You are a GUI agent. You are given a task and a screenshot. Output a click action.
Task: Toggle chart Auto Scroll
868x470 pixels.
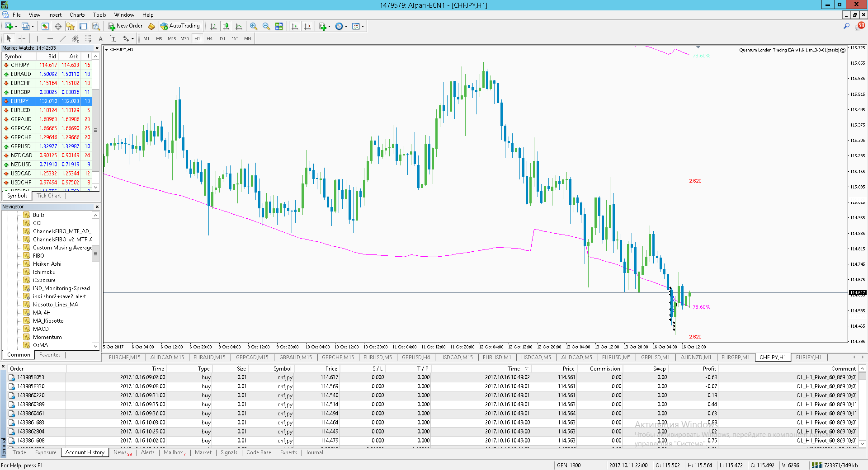coord(295,26)
